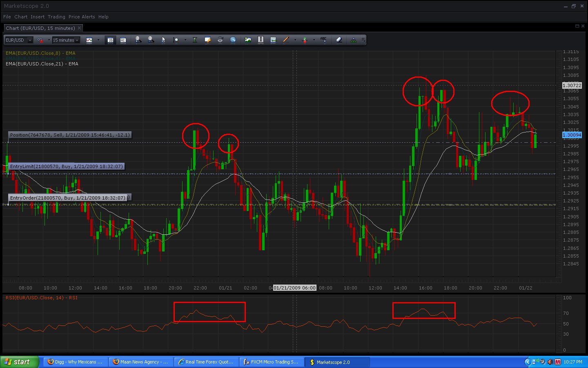Expand the chart type dropdown arrow

coord(98,40)
